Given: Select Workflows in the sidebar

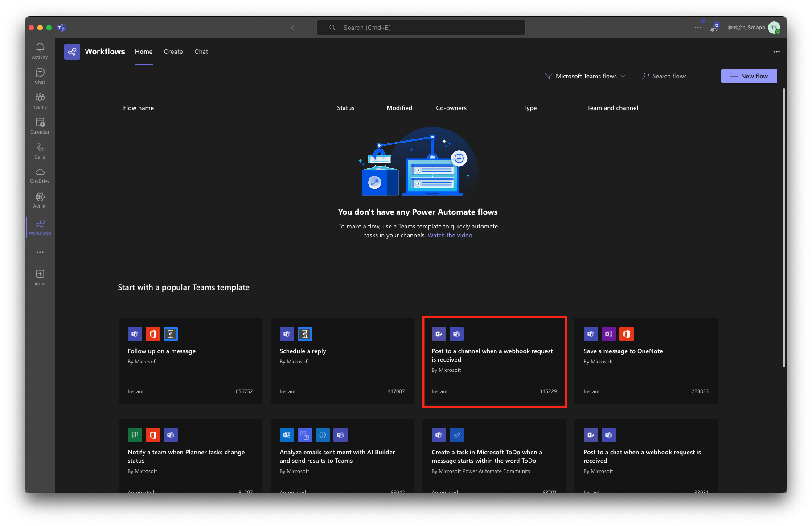Looking at the screenshot, I should point(40,227).
